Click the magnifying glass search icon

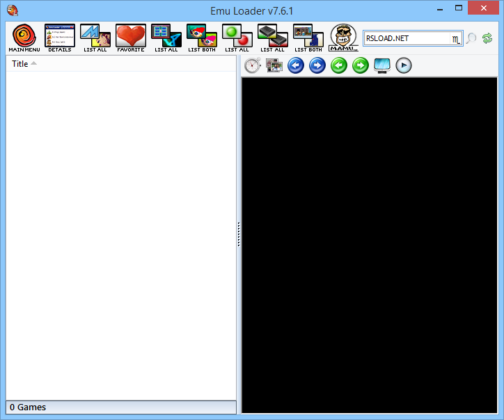point(471,38)
